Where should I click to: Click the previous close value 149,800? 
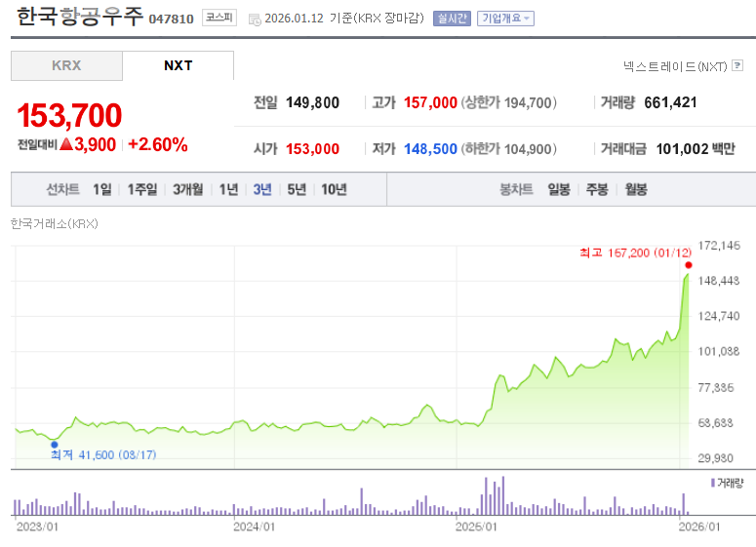click(312, 102)
